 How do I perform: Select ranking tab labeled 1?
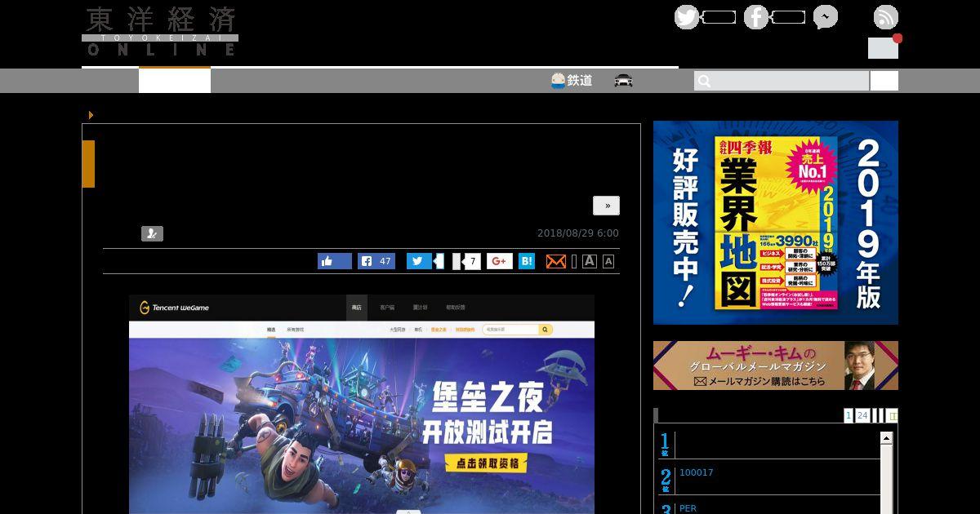point(849,415)
